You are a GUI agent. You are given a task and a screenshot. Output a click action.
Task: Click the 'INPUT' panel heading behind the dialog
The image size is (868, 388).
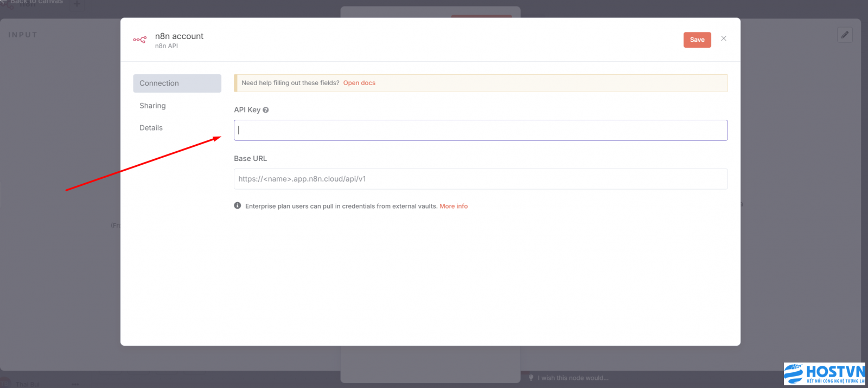click(23, 35)
